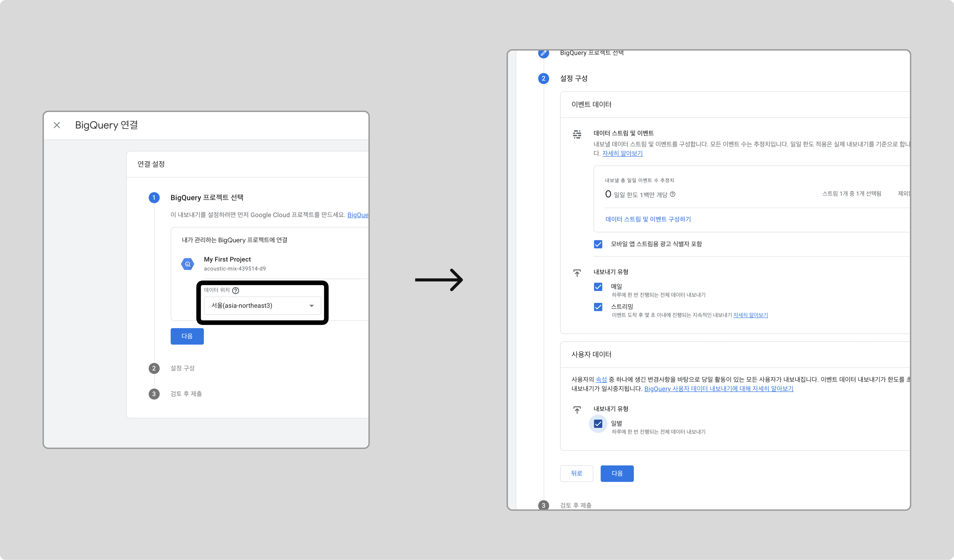Toggle the 스트리밍 export checkbox
The width and height of the screenshot is (954, 560).
[598, 307]
